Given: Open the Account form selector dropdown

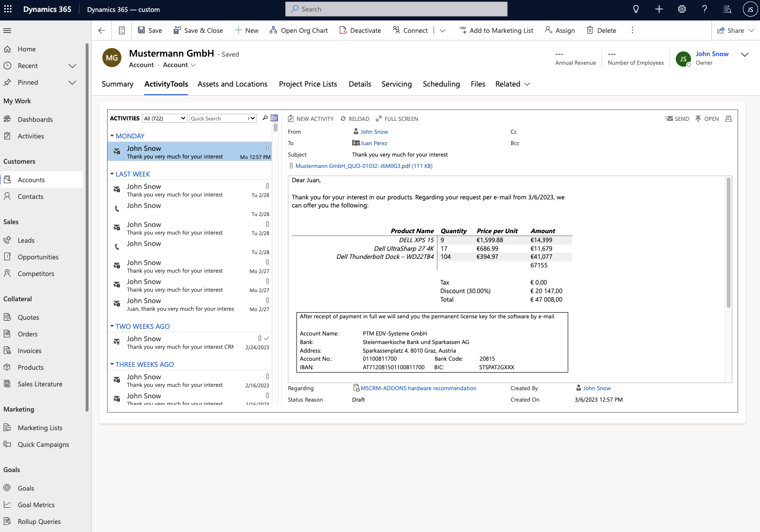Looking at the screenshot, I should (x=179, y=65).
